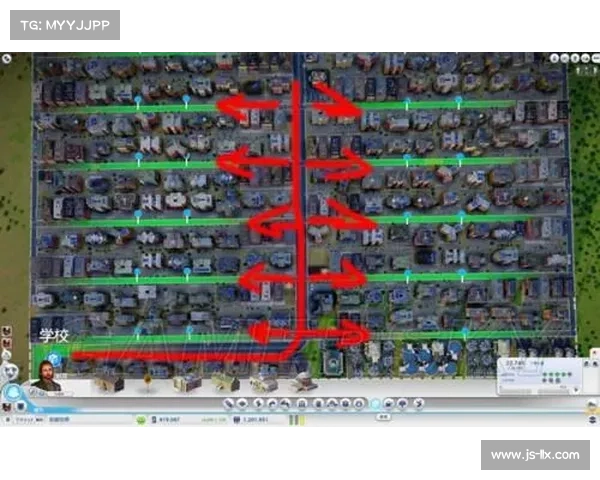Screen dimensions: 600x480
Task: Choose the third education building thumbnail
Action: 187,383
